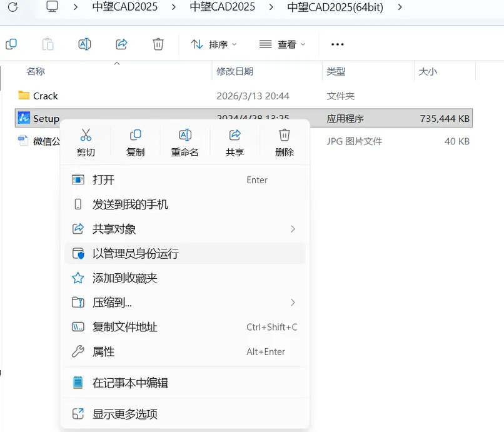Click the refresh icon in address bar
This screenshot has height=432, width=504.
click(13, 7)
